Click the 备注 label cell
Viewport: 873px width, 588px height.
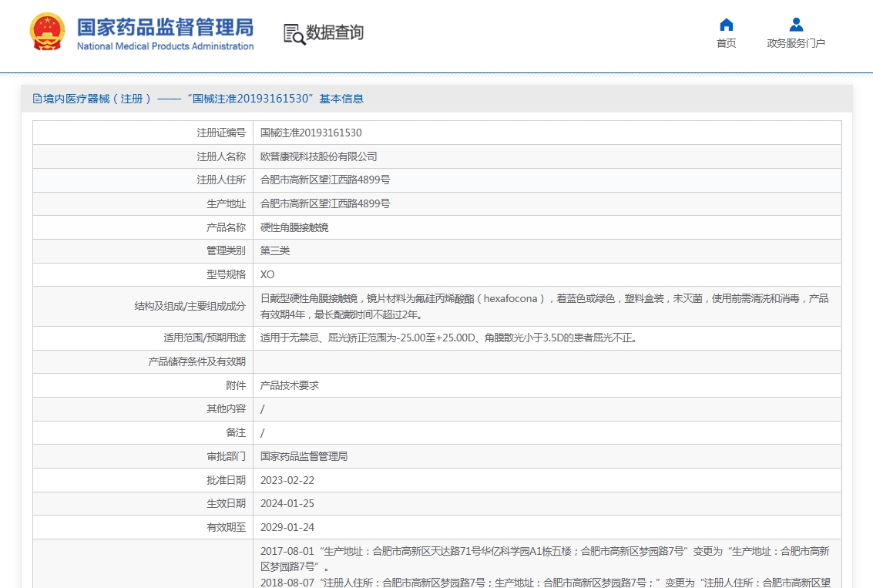tap(143, 432)
